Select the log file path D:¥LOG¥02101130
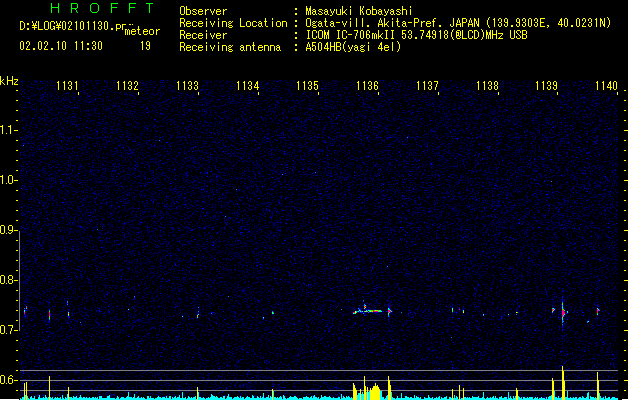 (x=76, y=26)
